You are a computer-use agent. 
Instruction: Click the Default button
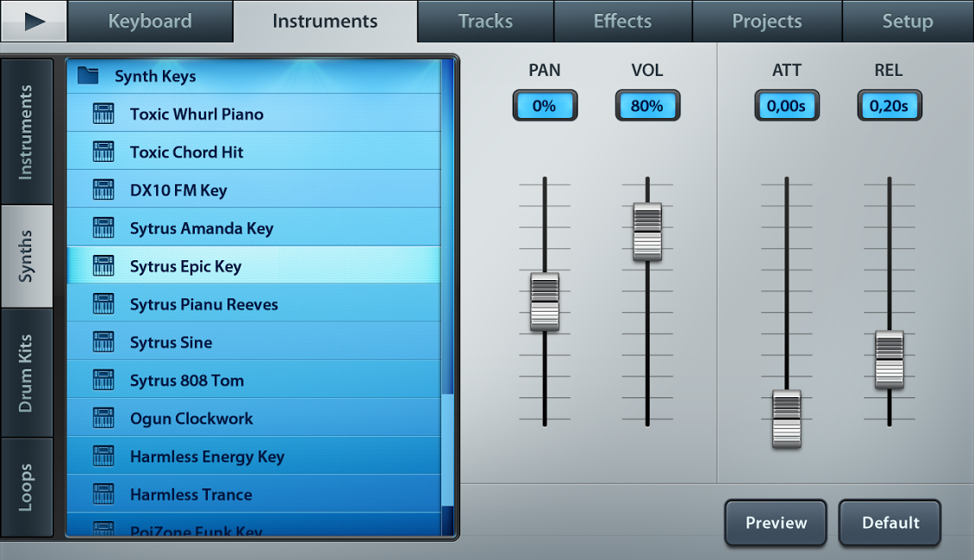coord(890,523)
